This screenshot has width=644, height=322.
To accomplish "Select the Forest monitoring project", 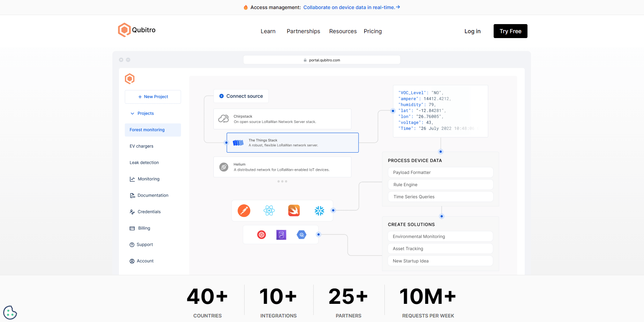I will [x=153, y=130].
